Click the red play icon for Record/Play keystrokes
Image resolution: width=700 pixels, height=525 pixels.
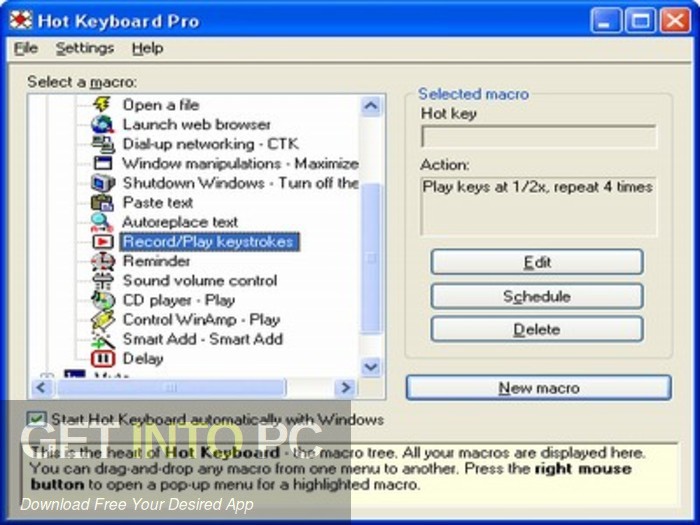point(103,242)
